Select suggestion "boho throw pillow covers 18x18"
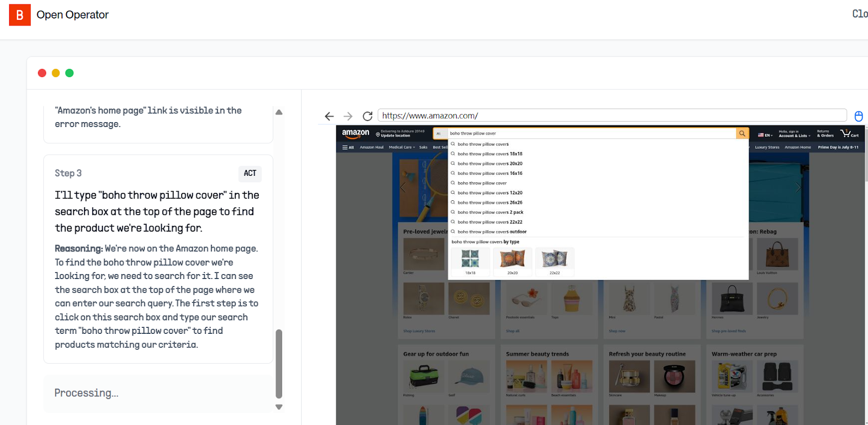Viewport: 868px width, 425px height. (x=598, y=154)
